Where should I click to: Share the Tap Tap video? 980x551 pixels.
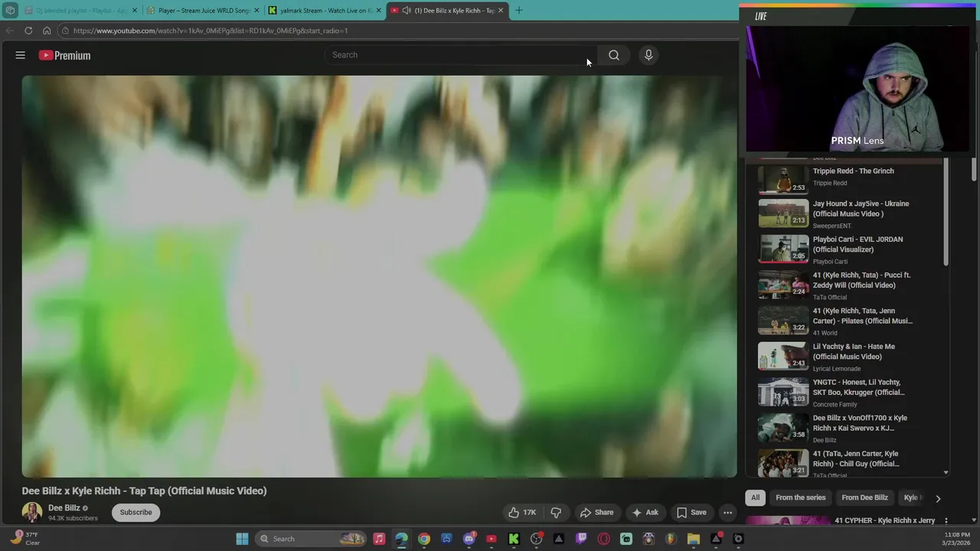tap(596, 513)
